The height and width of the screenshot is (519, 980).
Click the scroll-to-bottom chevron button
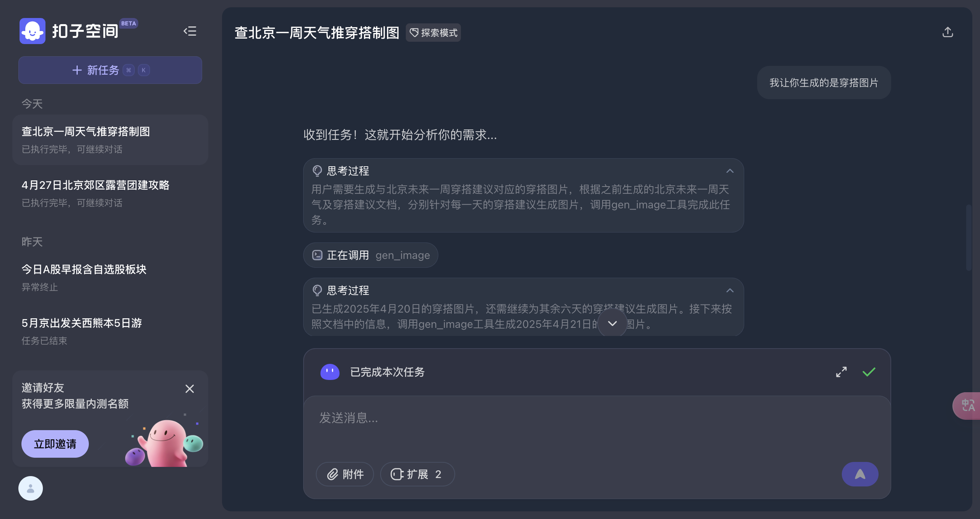click(612, 323)
